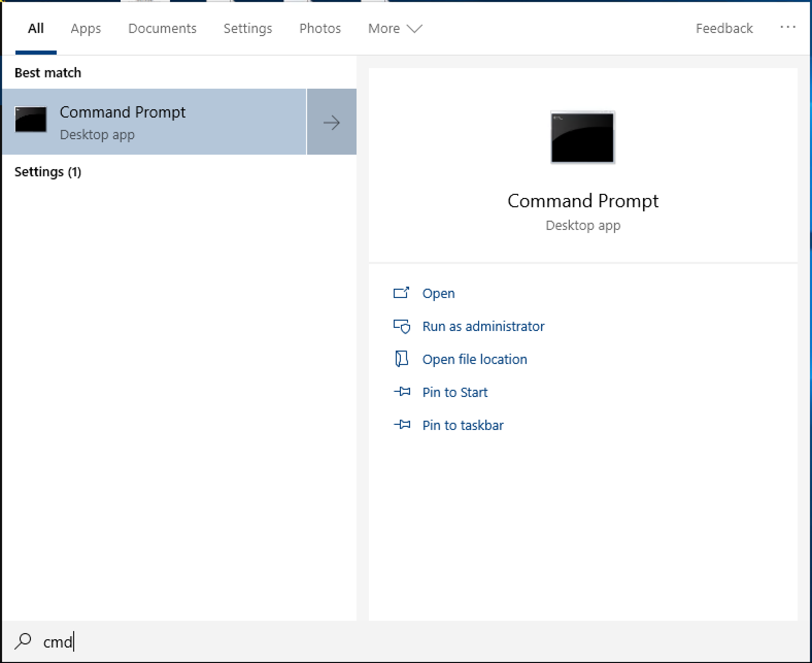Click the Pin to Start pin icon

coord(402,392)
